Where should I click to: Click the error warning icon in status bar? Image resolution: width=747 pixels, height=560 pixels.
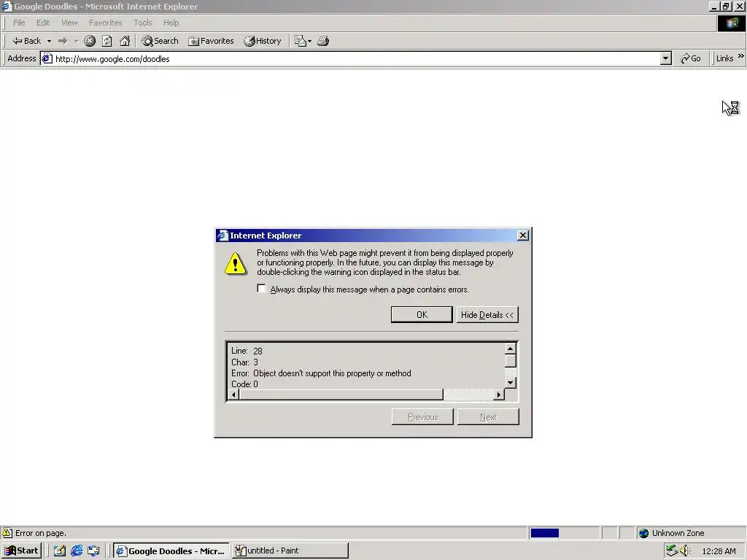(7, 533)
